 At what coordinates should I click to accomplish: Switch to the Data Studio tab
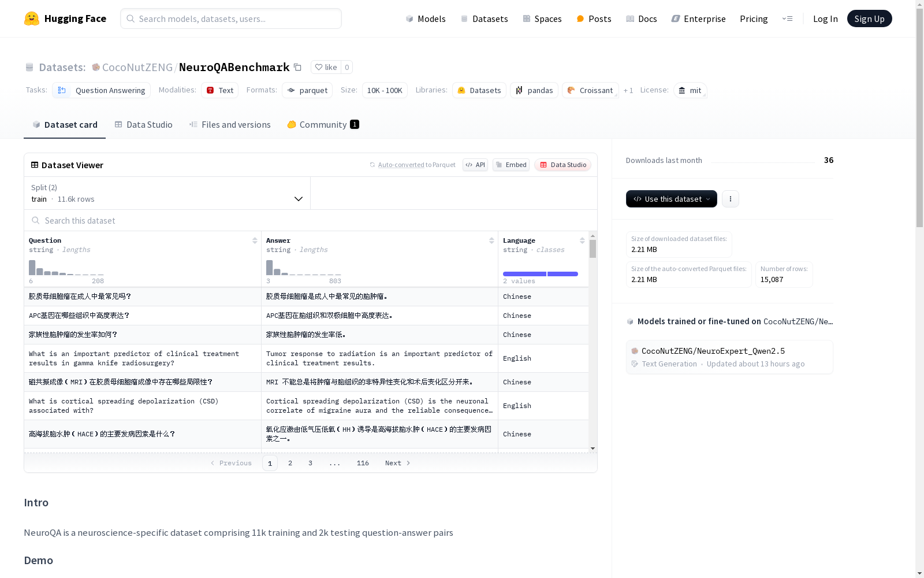144,124
